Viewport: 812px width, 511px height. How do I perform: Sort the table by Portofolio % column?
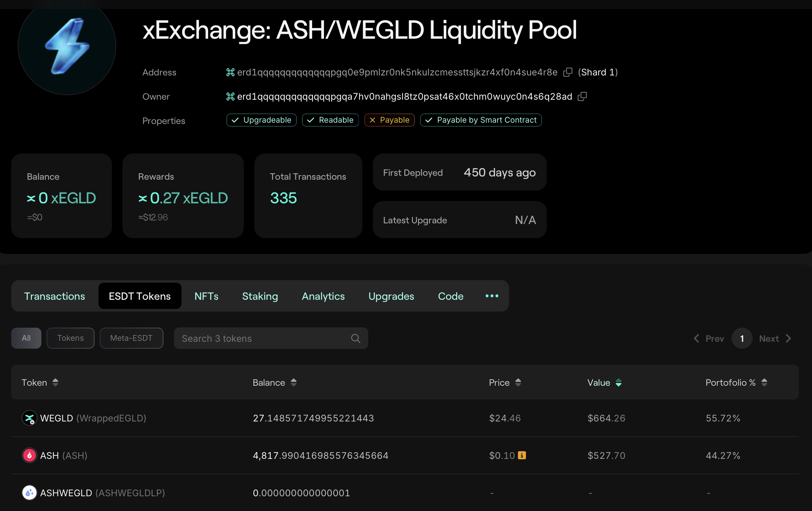click(737, 382)
